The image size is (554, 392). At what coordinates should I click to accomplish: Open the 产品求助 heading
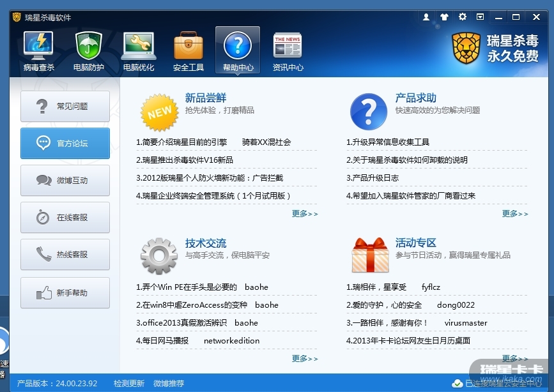[416, 98]
